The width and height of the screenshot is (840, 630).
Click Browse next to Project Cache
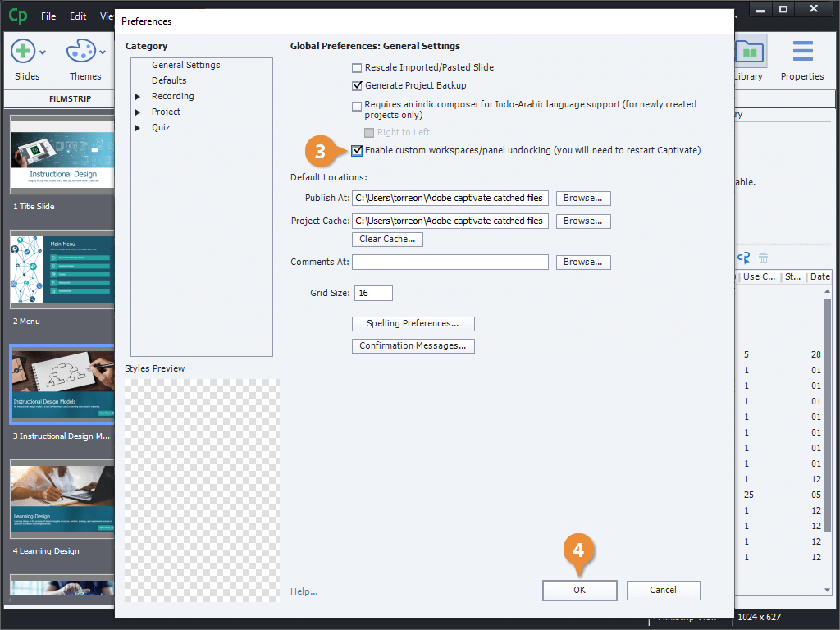583,221
